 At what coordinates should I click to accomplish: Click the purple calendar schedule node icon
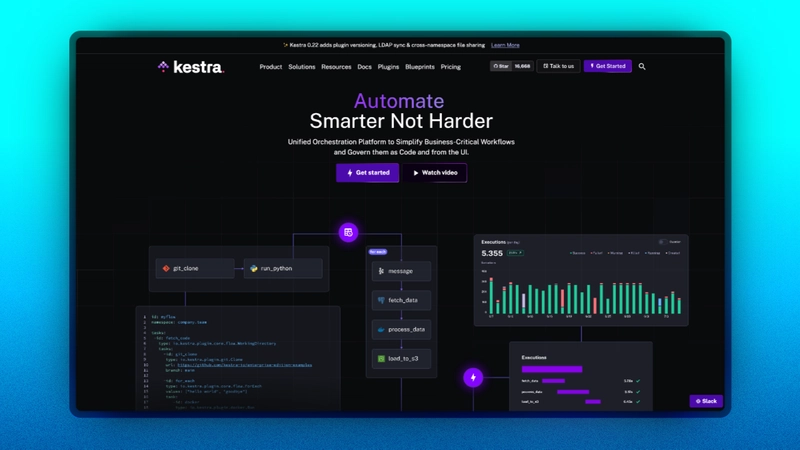pos(348,232)
